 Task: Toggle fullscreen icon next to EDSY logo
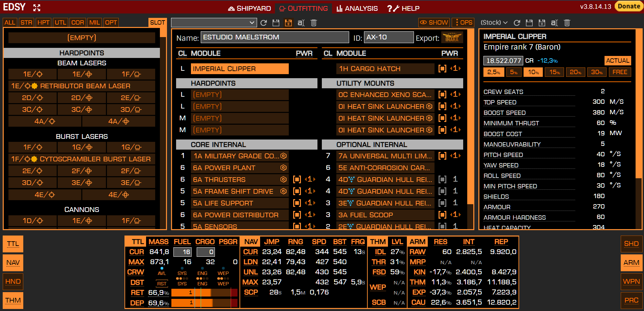point(37,8)
